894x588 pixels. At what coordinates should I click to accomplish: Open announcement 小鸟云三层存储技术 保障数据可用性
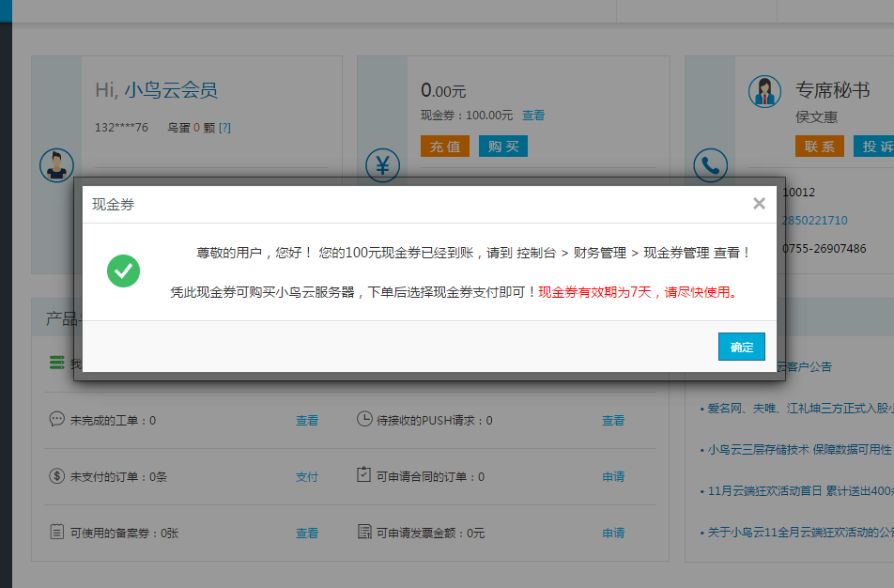point(799,449)
